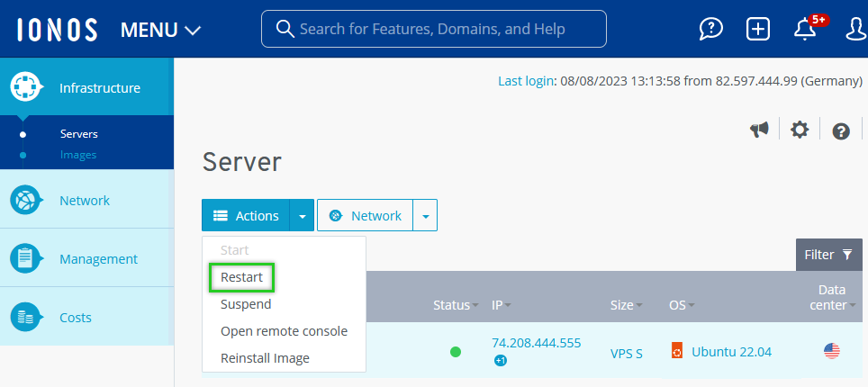
Task: Open Images in the Infrastructure sidebar
Action: pyautogui.click(x=78, y=155)
